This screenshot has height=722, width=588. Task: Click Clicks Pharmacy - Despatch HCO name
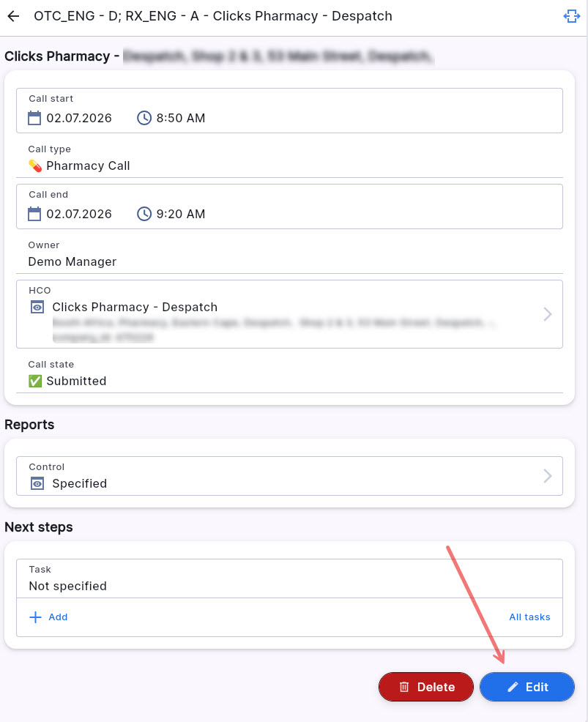point(135,307)
